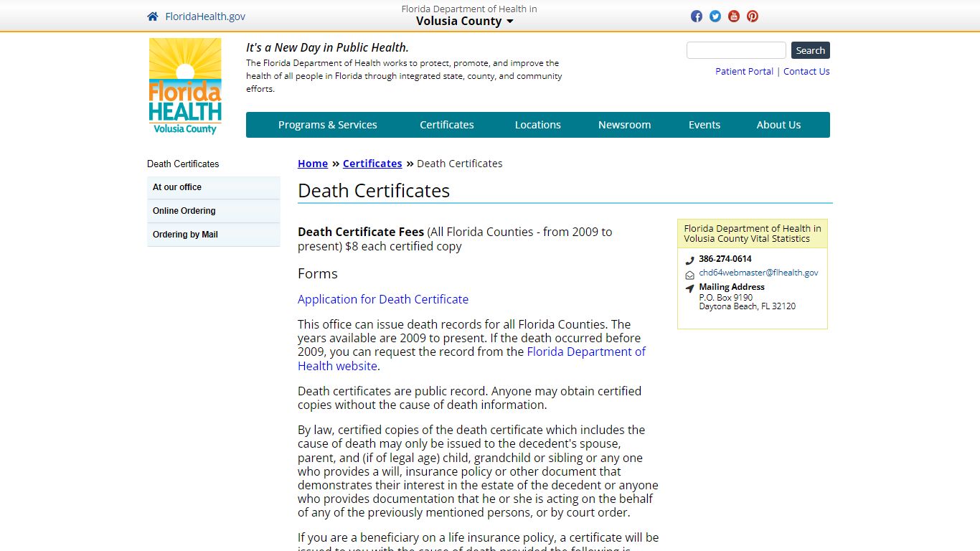Open the FloridaHealth.gov link
The width and height of the screenshot is (980, 551).
205,17
